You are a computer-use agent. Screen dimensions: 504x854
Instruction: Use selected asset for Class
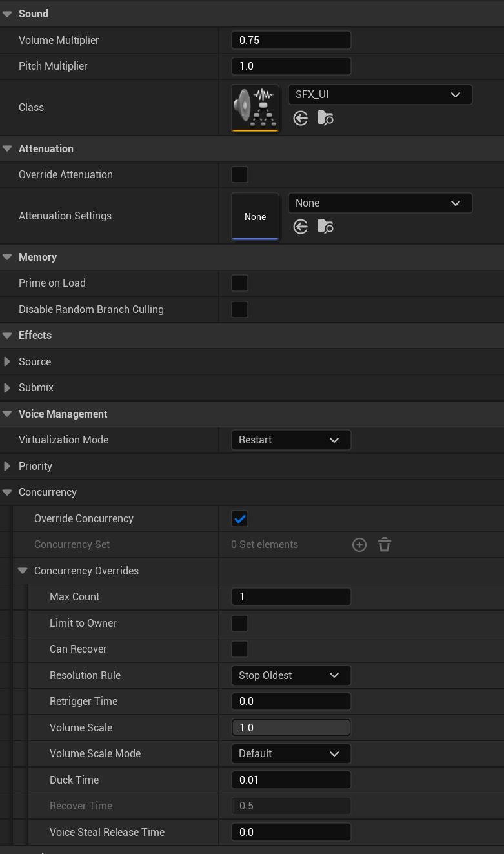pos(300,118)
